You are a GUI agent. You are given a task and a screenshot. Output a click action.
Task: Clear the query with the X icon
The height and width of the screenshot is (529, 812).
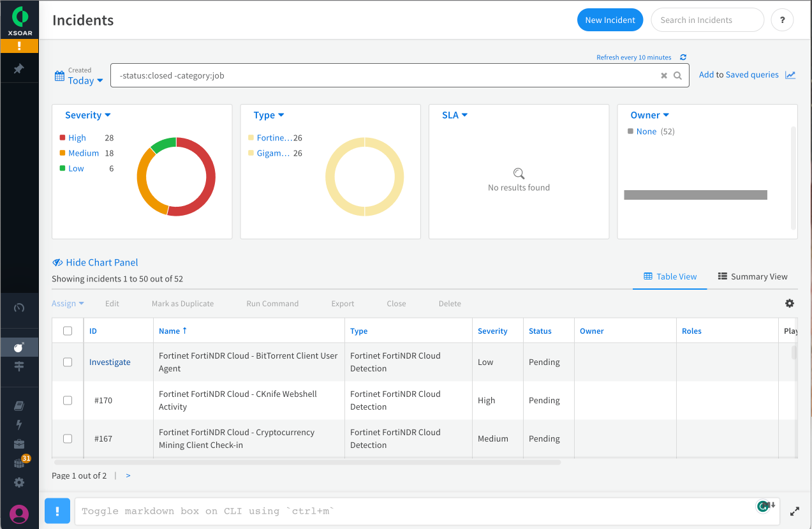coord(664,75)
